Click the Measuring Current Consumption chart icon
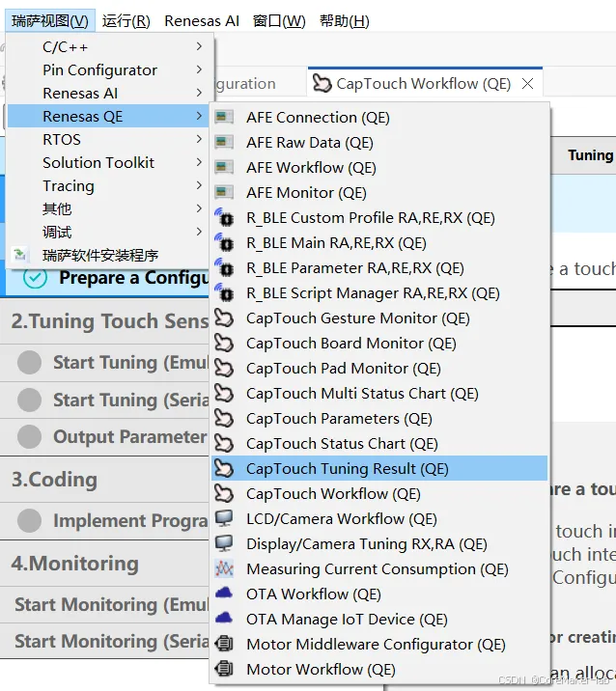 pos(224,569)
